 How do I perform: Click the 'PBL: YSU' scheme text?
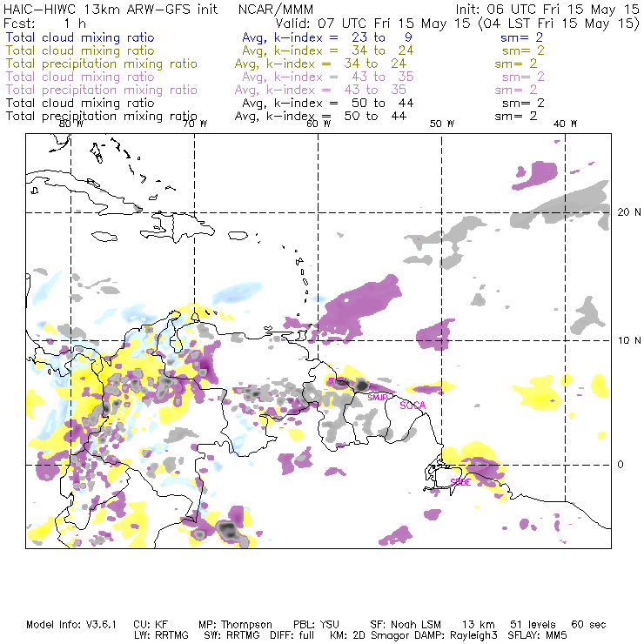(316, 625)
